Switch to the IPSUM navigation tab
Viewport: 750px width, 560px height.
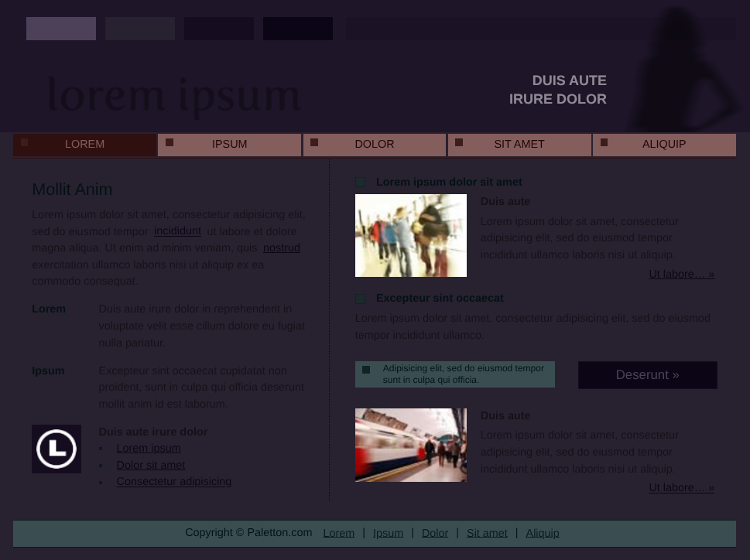pyautogui.click(x=229, y=145)
